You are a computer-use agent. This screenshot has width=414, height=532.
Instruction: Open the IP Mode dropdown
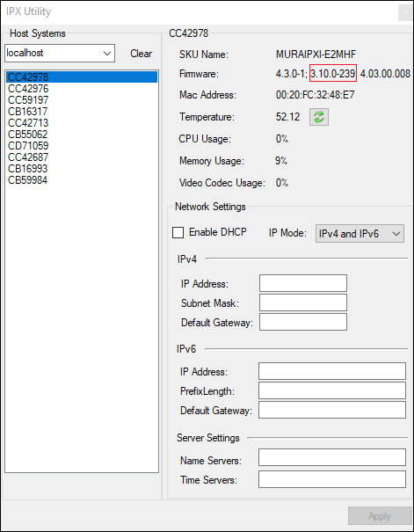click(x=360, y=233)
